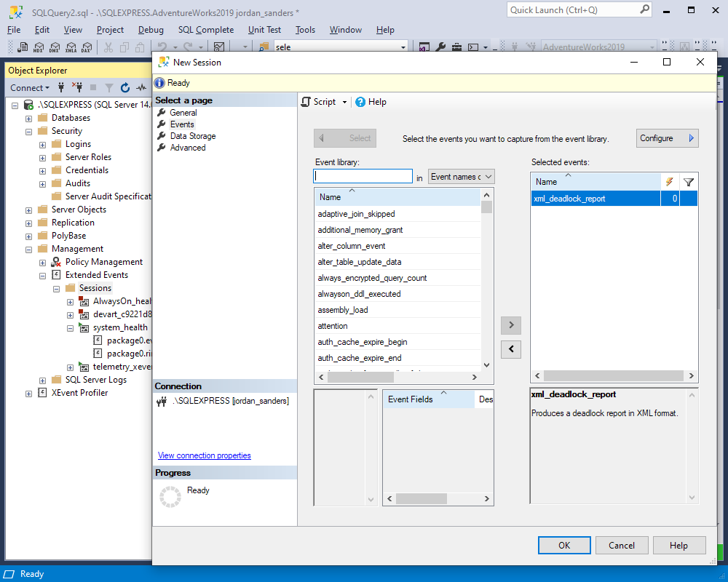
Task: Expand the SQL Server Logs node
Action: [43, 380]
